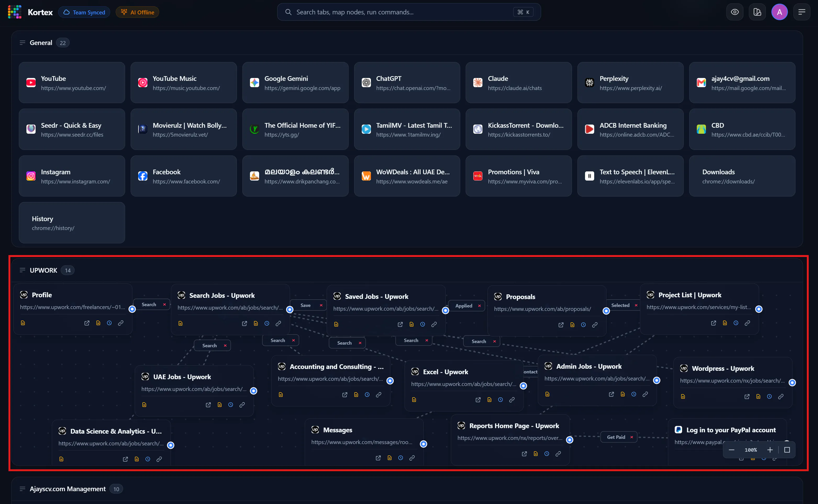
Task: Focus the search tabs and commands field
Action: coord(409,12)
